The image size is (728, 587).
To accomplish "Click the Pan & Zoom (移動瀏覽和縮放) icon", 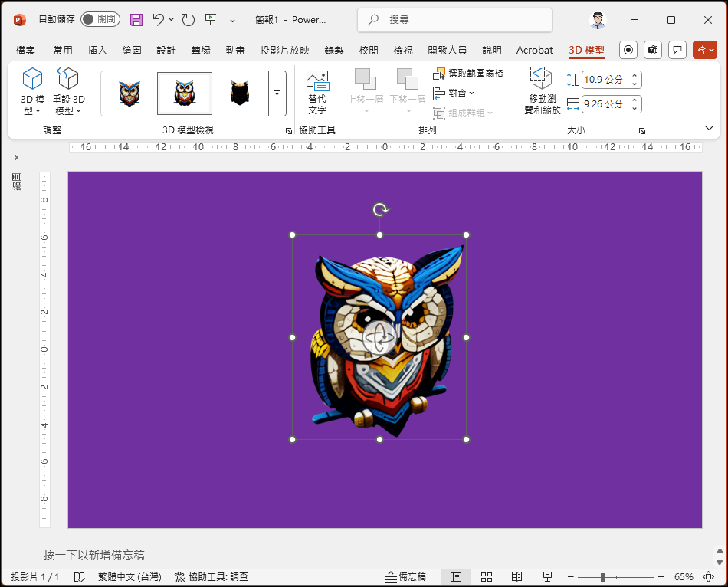I will click(542, 79).
